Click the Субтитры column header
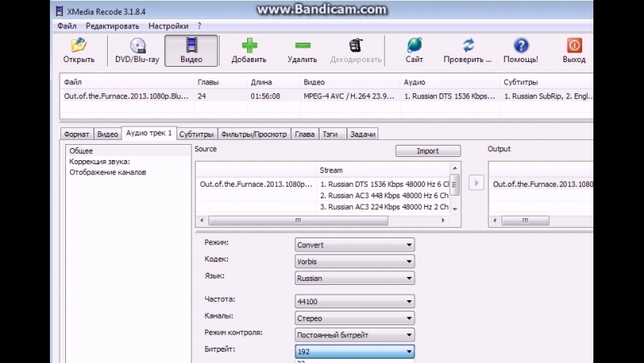Viewport: 644px width, 363px height. (x=547, y=82)
